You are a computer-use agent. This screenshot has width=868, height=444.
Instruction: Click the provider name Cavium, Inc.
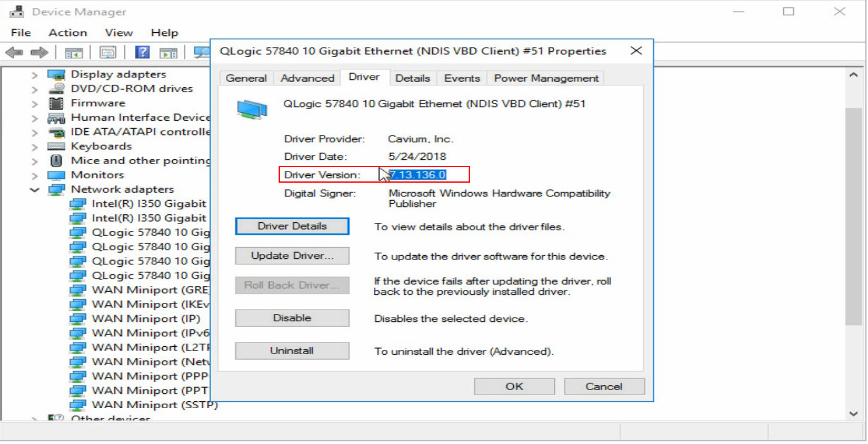[x=421, y=139]
